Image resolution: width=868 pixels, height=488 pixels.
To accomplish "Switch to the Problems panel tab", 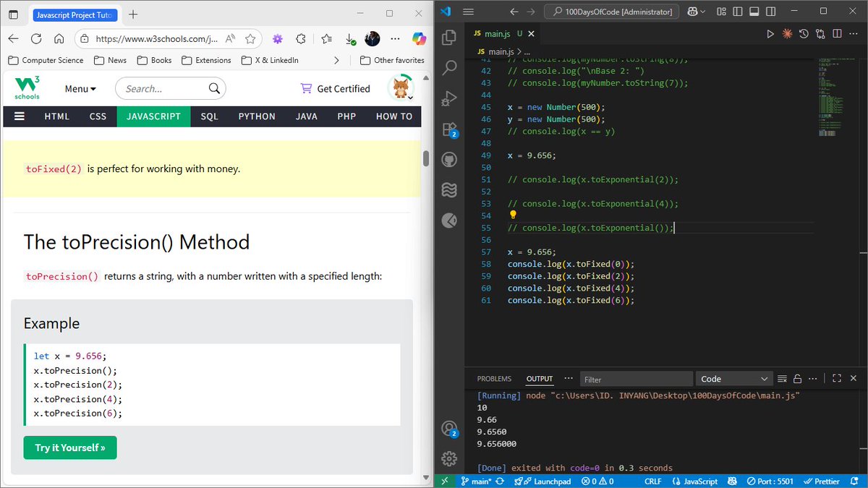I will (494, 379).
